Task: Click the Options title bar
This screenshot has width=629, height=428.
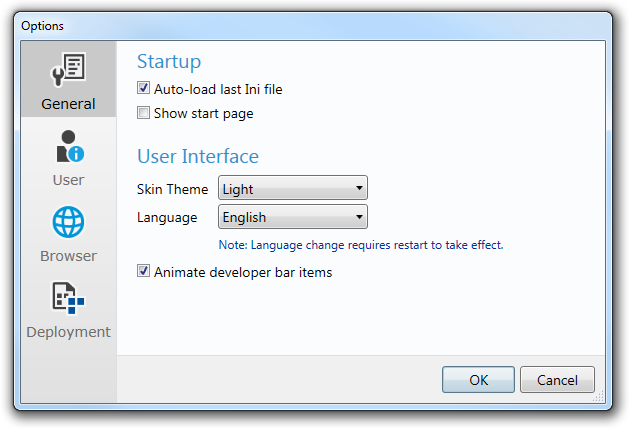Action: click(x=313, y=26)
